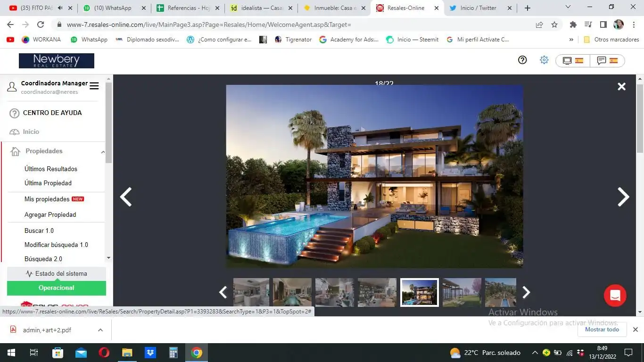The width and height of the screenshot is (644, 362).
Task: Select the pergola garden thumbnail
Action: pos(462,292)
